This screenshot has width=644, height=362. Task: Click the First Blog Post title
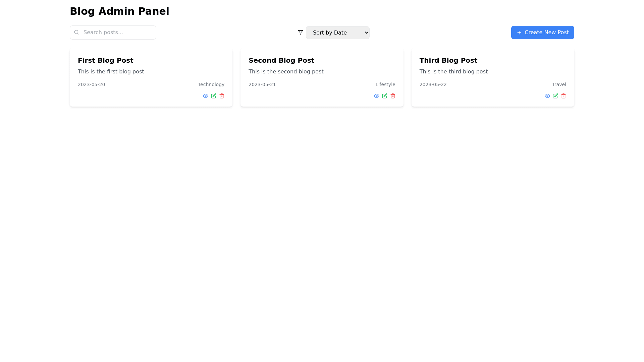pyautogui.click(x=105, y=60)
